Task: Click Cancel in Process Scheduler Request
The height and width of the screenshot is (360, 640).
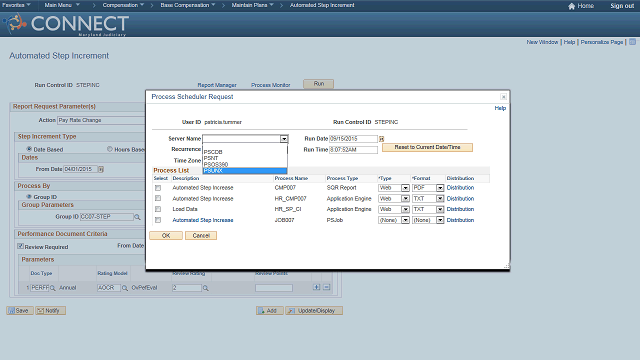Action: click(x=201, y=236)
